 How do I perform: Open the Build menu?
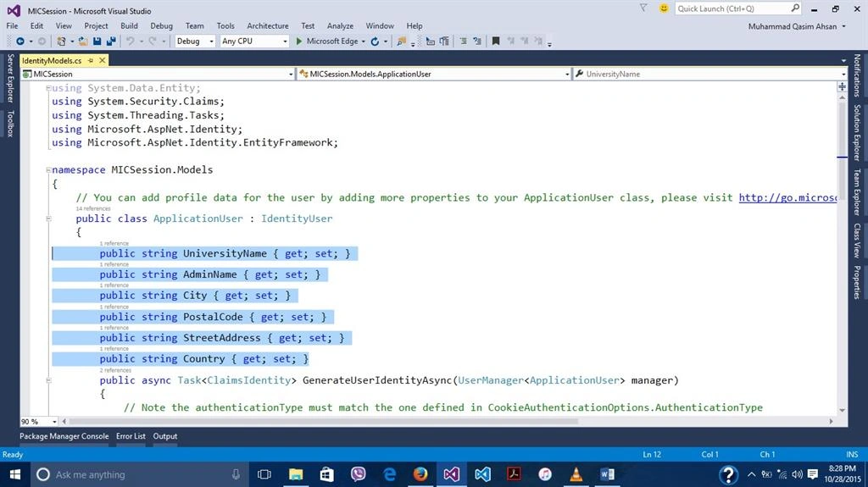129,25
